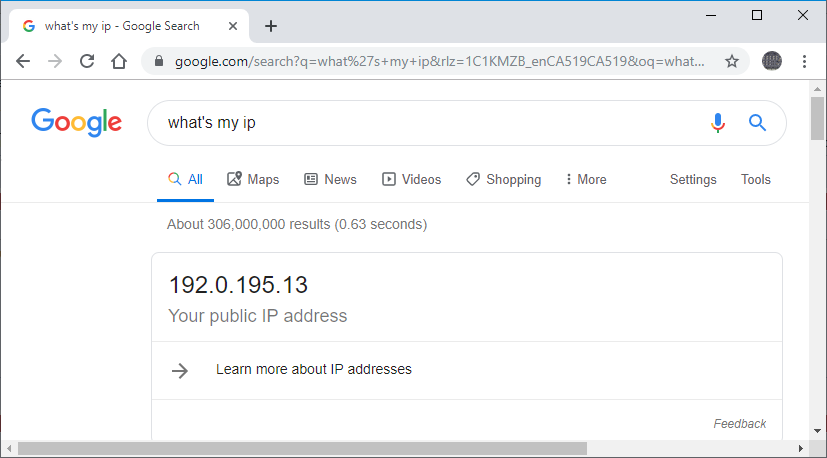This screenshot has width=827, height=458.
Task: Select the All results tab
Action: coord(185,179)
